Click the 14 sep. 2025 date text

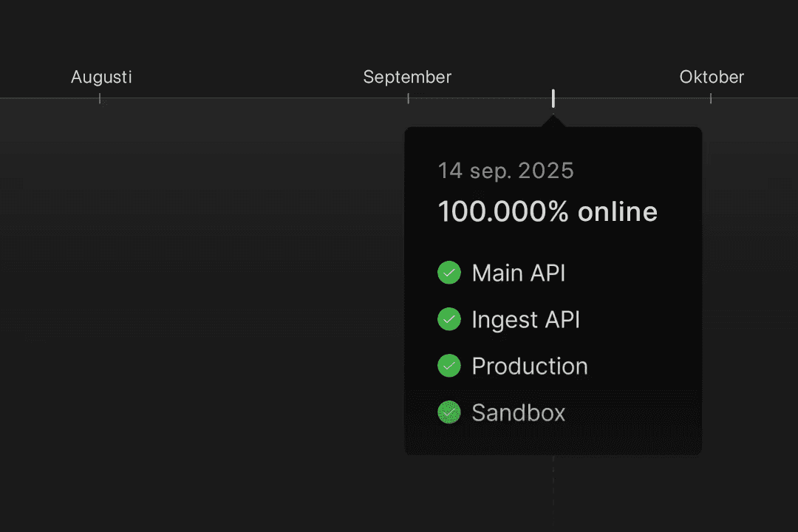505,171
